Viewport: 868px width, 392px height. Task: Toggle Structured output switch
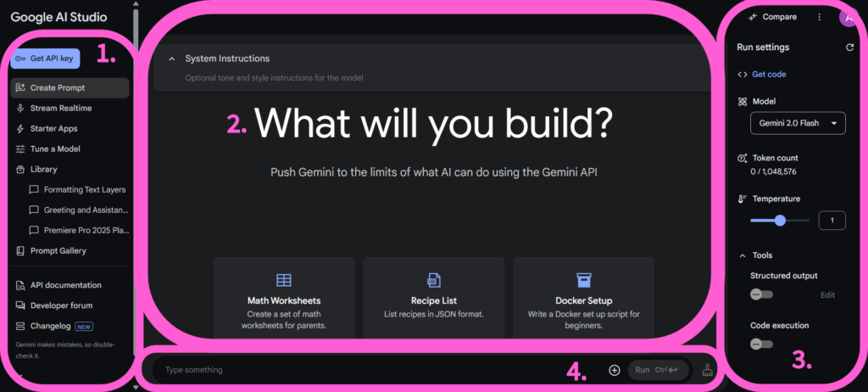pos(761,294)
